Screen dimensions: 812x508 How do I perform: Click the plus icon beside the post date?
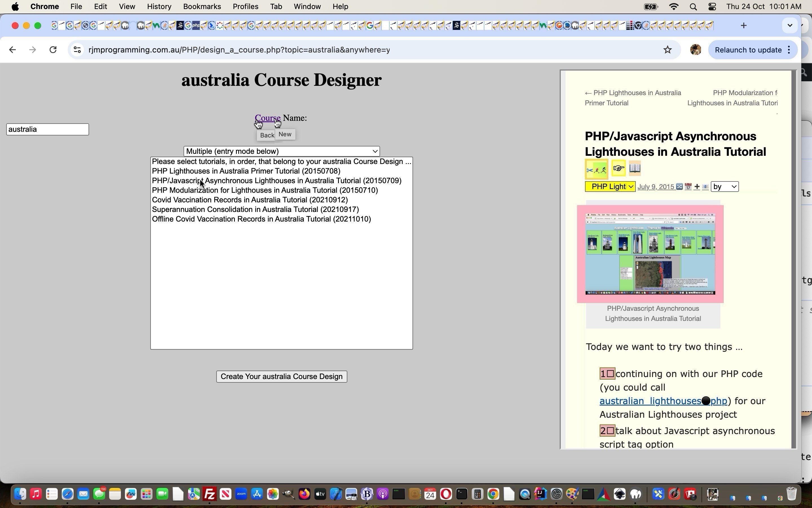(697, 187)
